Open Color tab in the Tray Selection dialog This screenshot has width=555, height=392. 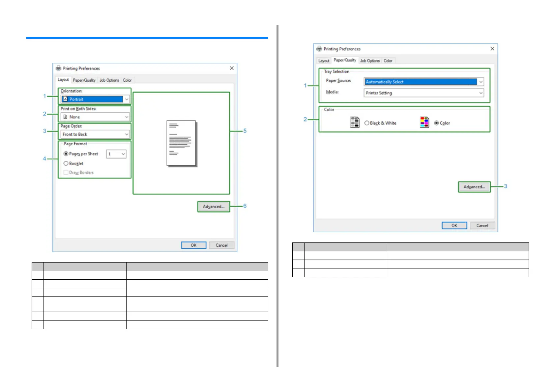388,61
